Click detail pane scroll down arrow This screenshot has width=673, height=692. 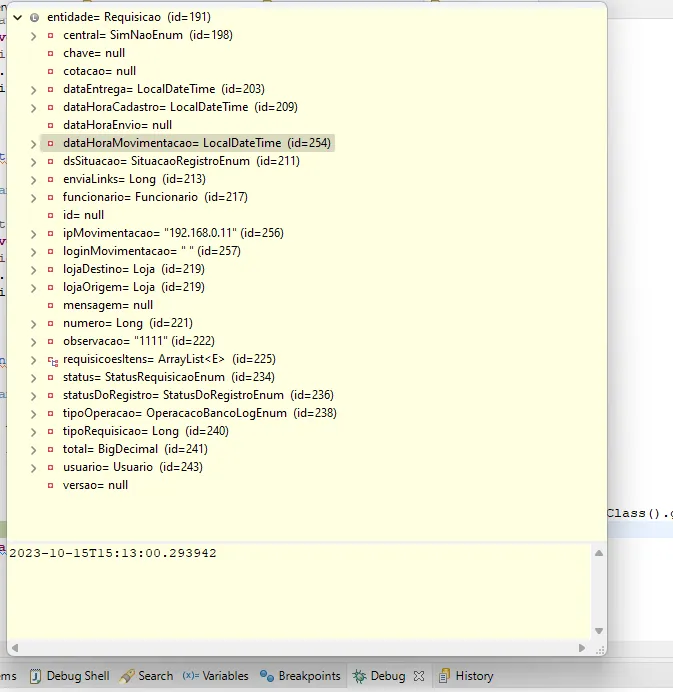click(x=599, y=631)
